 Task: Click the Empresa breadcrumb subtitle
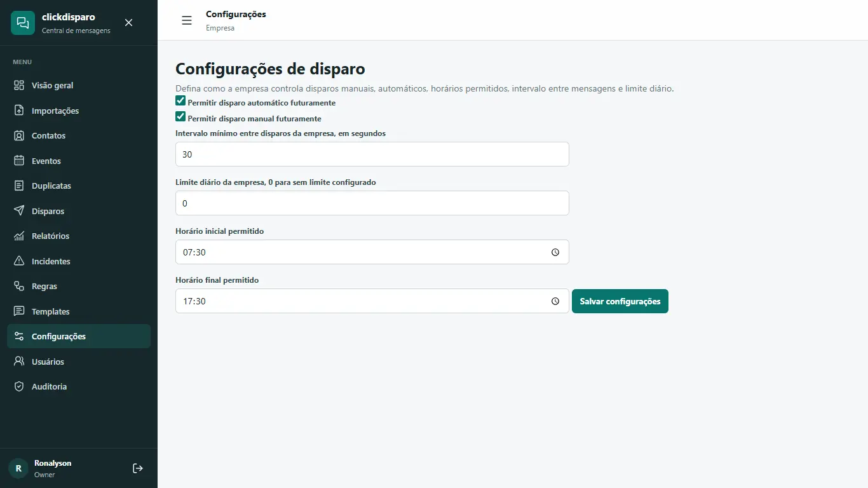(220, 28)
